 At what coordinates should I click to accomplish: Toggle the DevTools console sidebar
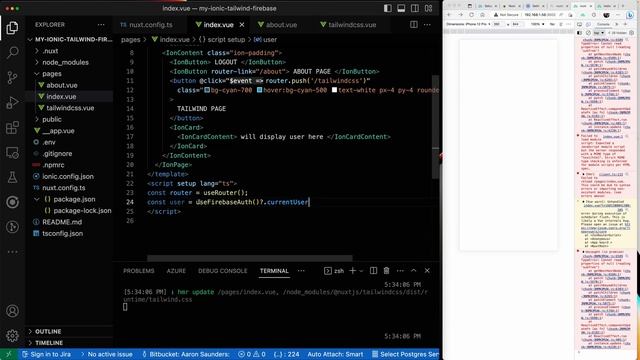pos(580,33)
